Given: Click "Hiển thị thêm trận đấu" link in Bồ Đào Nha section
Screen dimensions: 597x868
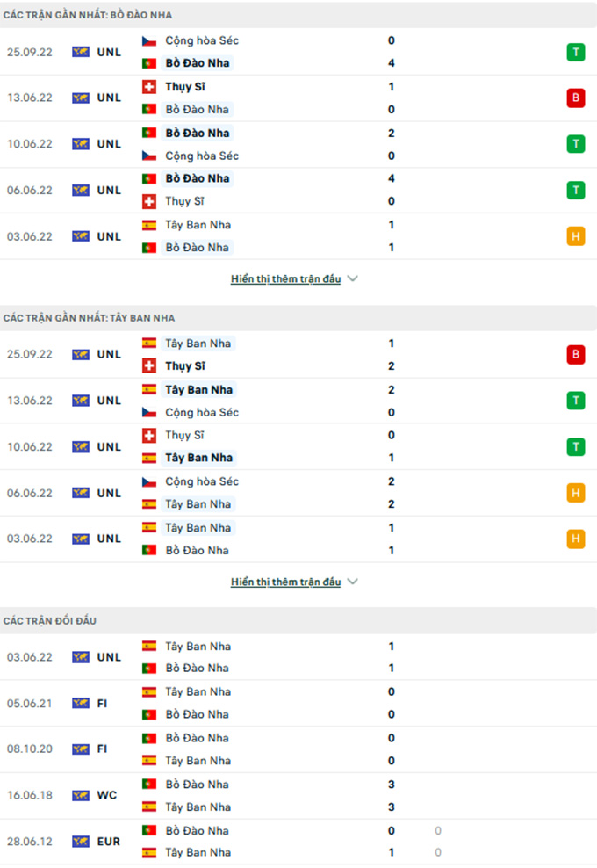Looking at the screenshot, I should (285, 279).
